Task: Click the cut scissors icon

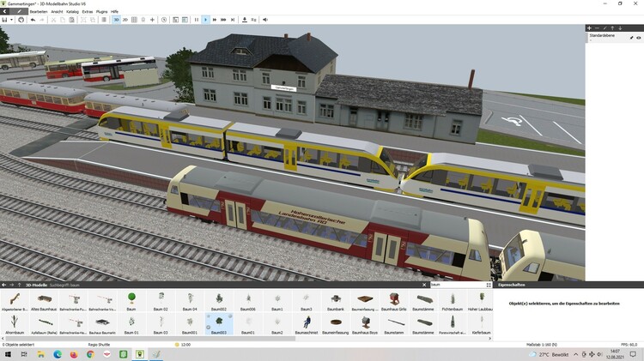Action: click(x=53, y=20)
